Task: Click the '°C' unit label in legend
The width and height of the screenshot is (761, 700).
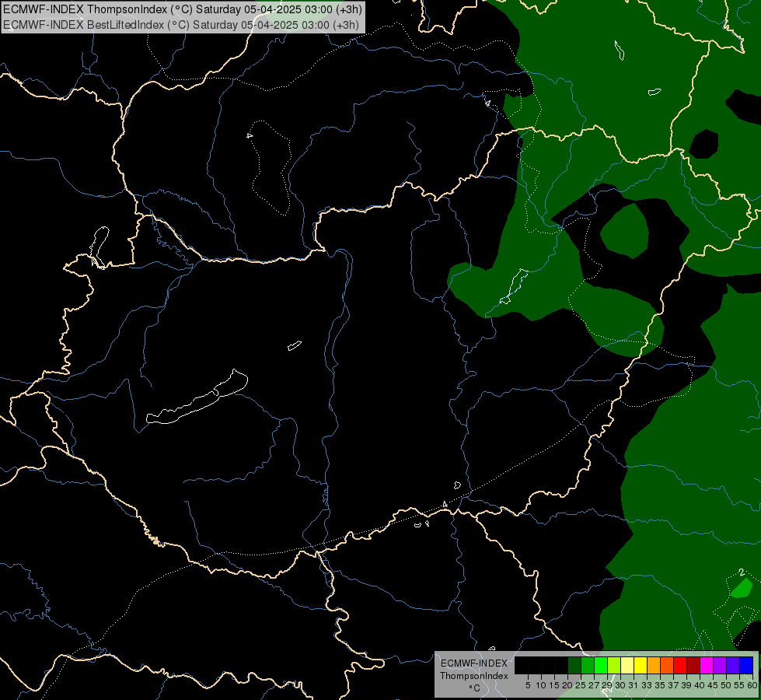Action: click(475, 688)
